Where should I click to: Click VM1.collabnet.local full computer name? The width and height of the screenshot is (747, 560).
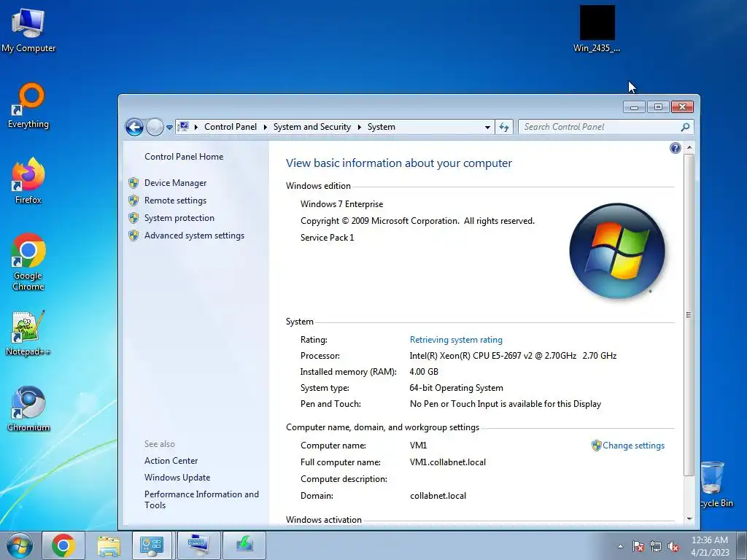coord(448,462)
